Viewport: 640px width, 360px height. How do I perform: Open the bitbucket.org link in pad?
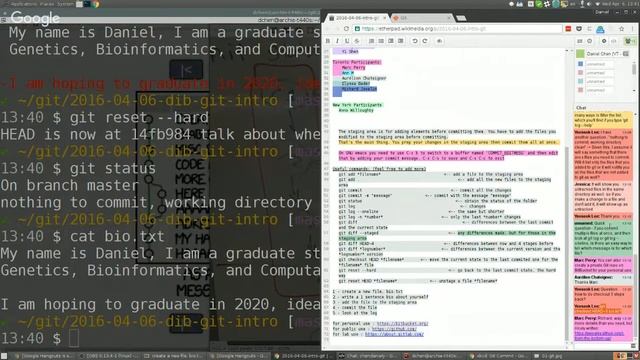(402, 324)
